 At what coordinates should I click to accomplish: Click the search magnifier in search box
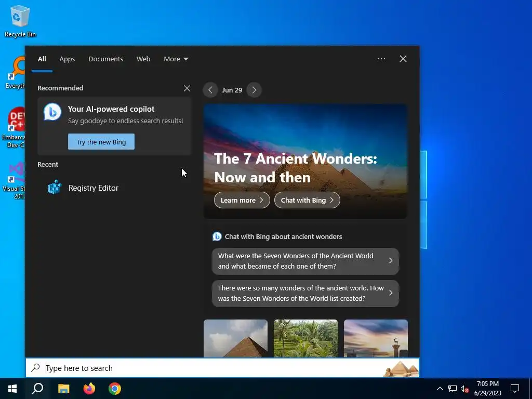pyautogui.click(x=36, y=368)
